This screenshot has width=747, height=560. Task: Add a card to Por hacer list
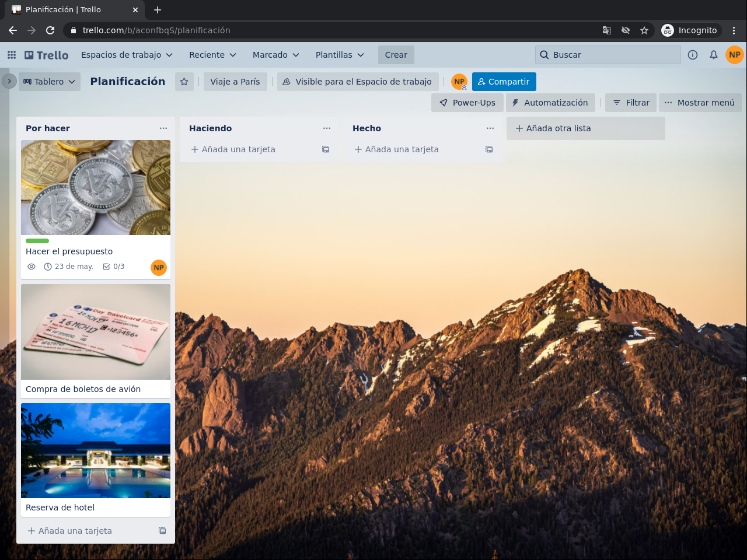click(86, 531)
